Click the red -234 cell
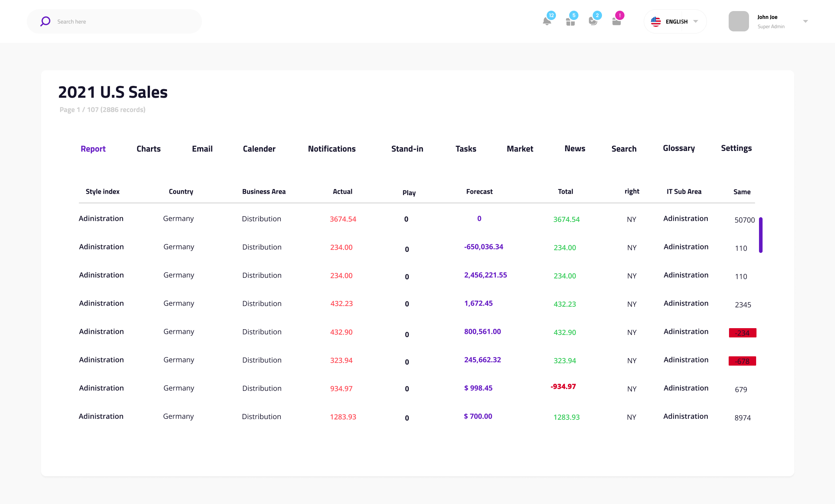 (x=743, y=333)
